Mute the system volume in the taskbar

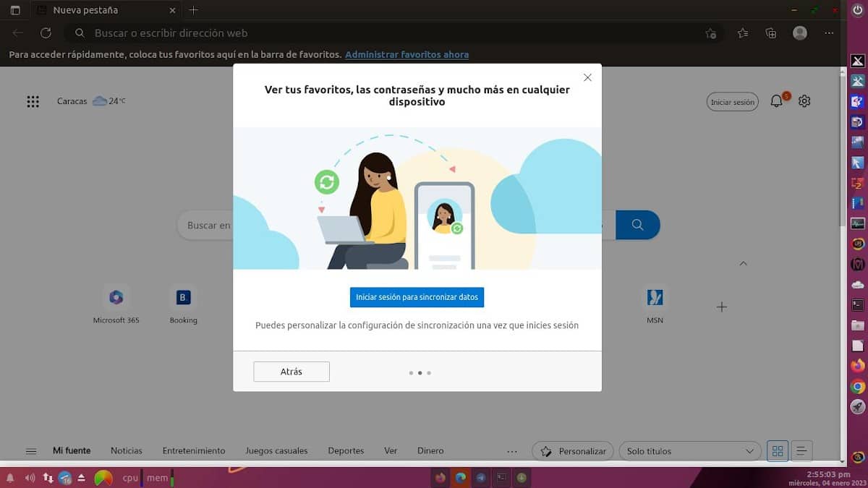tap(29, 478)
